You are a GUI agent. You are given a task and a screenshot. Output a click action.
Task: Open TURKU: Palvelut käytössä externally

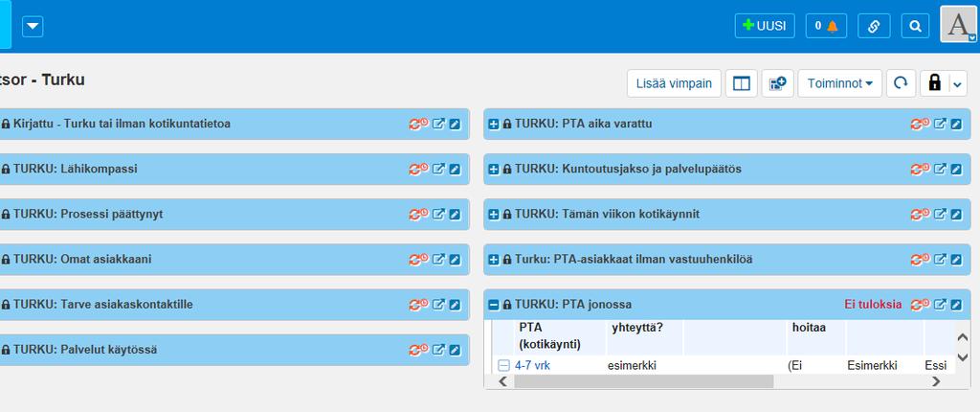click(438, 350)
